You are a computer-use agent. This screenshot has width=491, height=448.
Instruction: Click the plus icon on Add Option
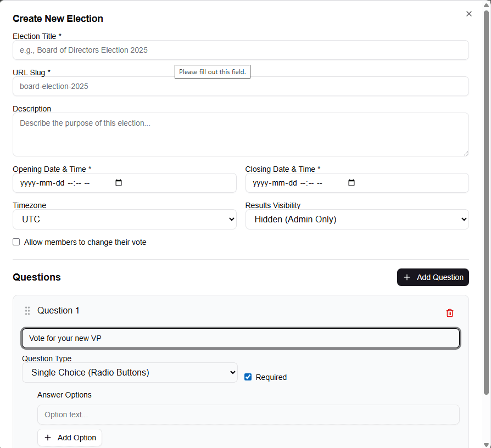click(x=48, y=438)
